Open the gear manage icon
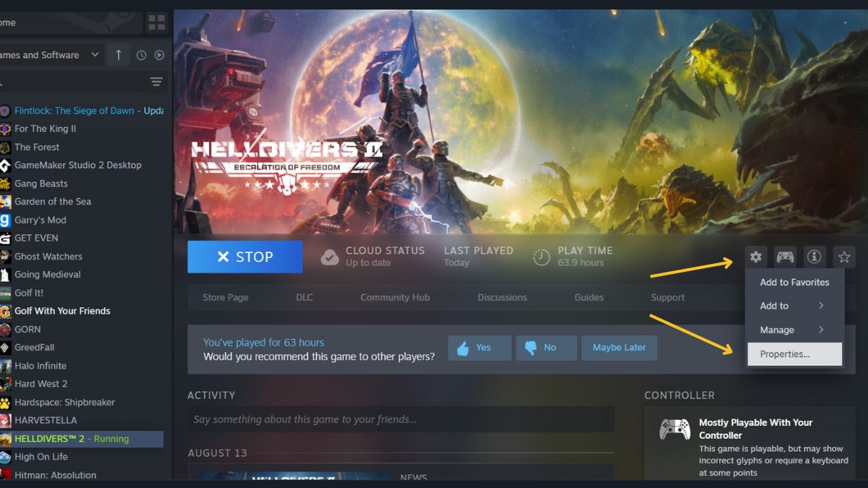 pyautogui.click(x=756, y=257)
